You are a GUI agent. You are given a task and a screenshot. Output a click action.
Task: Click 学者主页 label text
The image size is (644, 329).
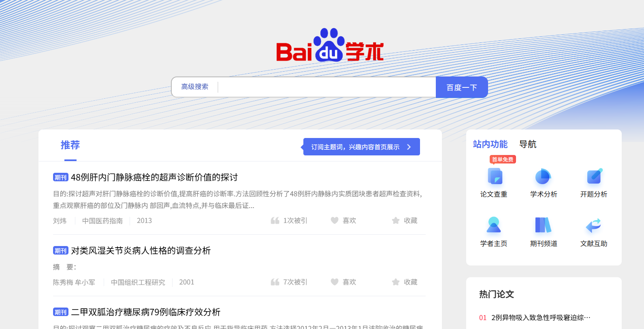494,244
